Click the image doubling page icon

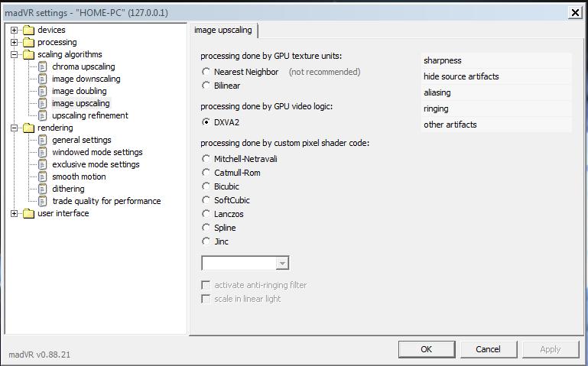43,91
